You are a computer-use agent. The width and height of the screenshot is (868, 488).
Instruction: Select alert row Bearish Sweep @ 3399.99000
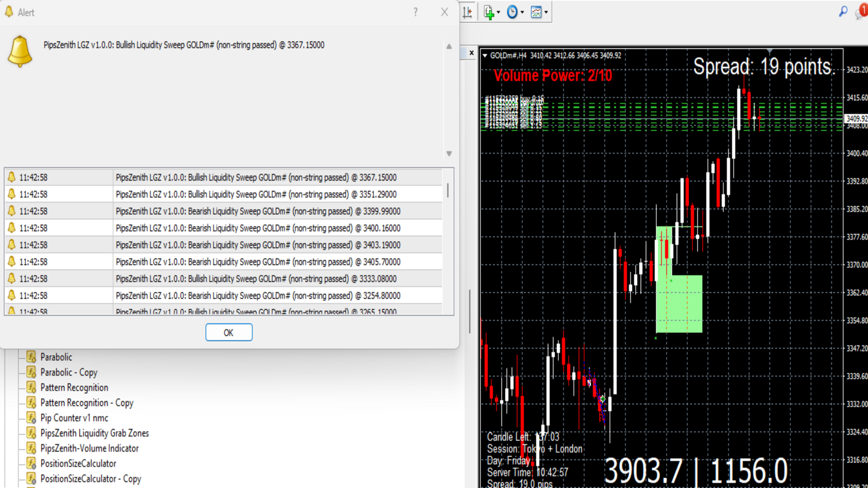coord(223,211)
